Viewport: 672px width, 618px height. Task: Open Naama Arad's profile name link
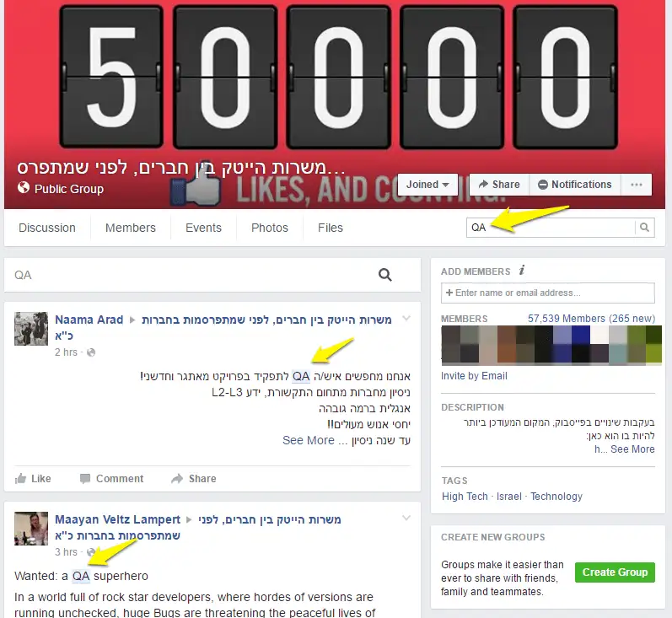pos(89,320)
